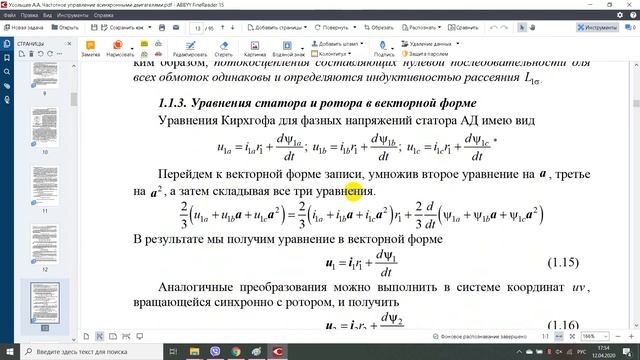Click the Undo arrow

pos(493,27)
